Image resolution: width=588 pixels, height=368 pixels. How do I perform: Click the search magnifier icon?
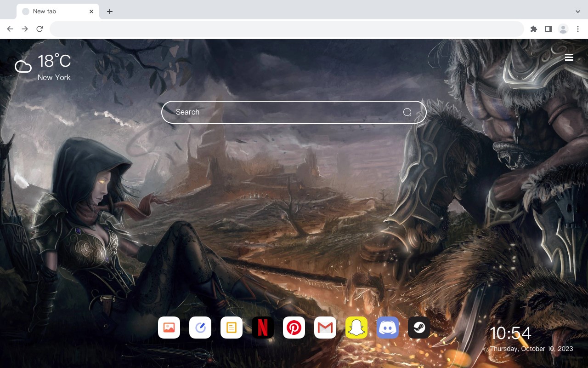tap(407, 112)
